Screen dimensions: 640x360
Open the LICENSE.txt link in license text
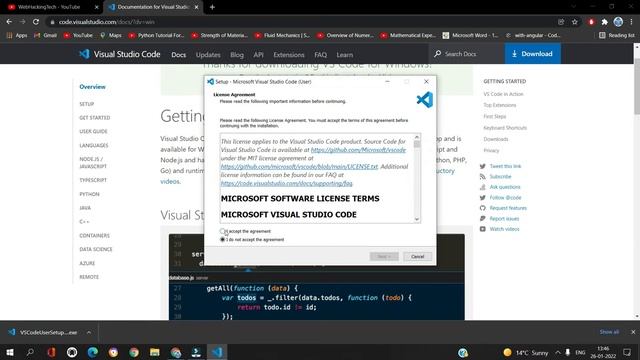coord(299,167)
